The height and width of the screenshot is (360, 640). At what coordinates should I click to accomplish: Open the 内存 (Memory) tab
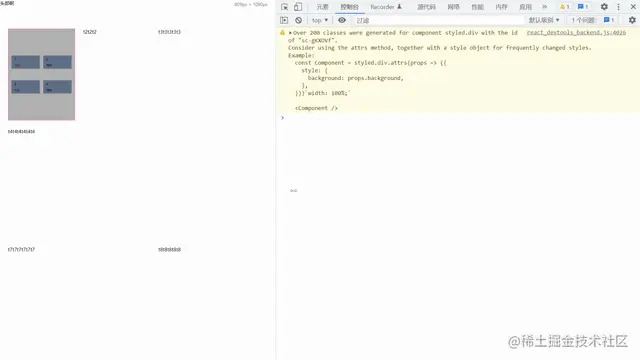click(x=501, y=7)
